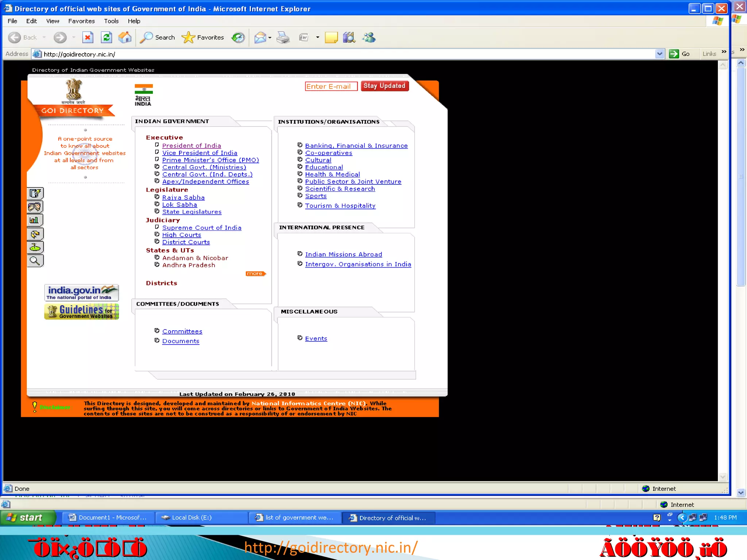Click the Print toolbar icon
The width and height of the screenshot is (747, 560).
[x=283, y=37]
